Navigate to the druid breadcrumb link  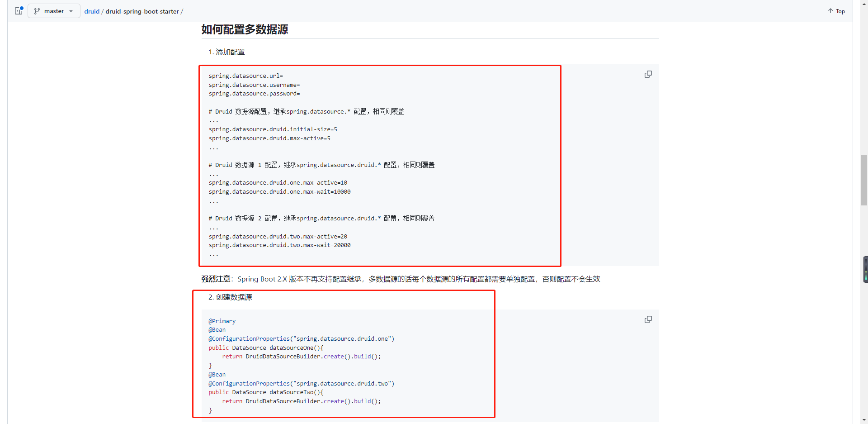pos(92,11)
